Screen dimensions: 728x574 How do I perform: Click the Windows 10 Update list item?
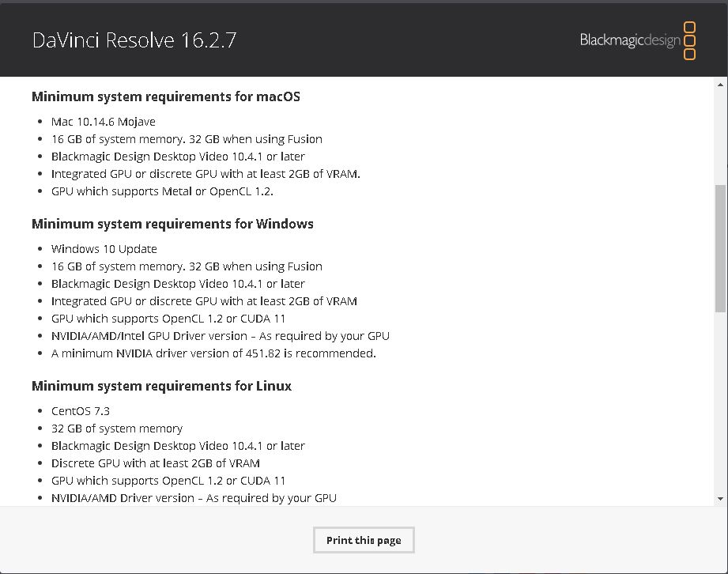click(104, 249)
